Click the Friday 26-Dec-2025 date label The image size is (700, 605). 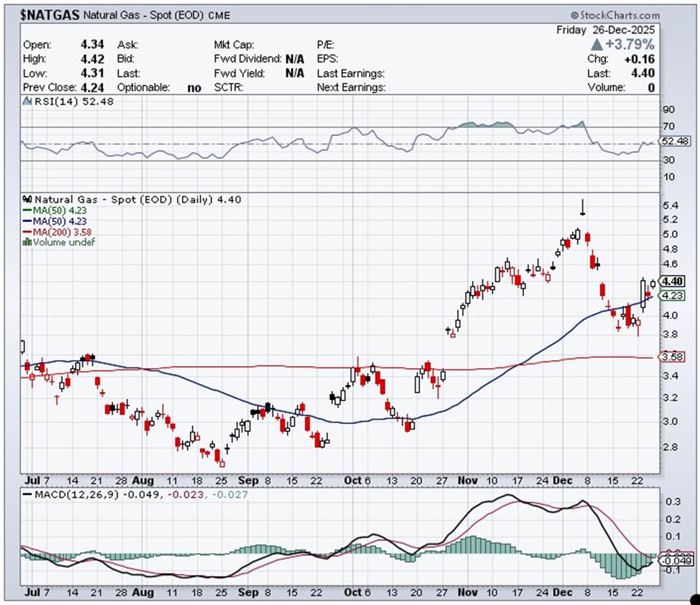pos(605,30)
